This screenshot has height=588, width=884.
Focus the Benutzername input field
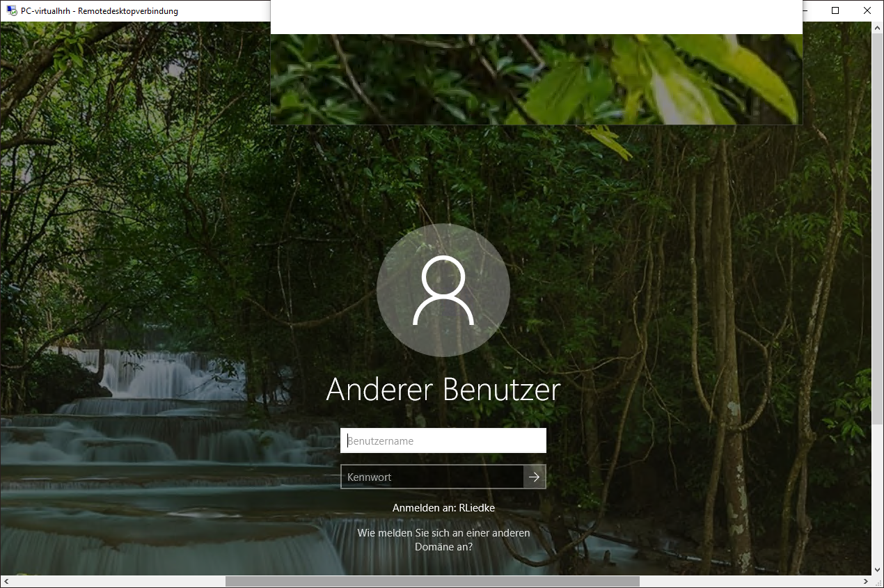443,440
